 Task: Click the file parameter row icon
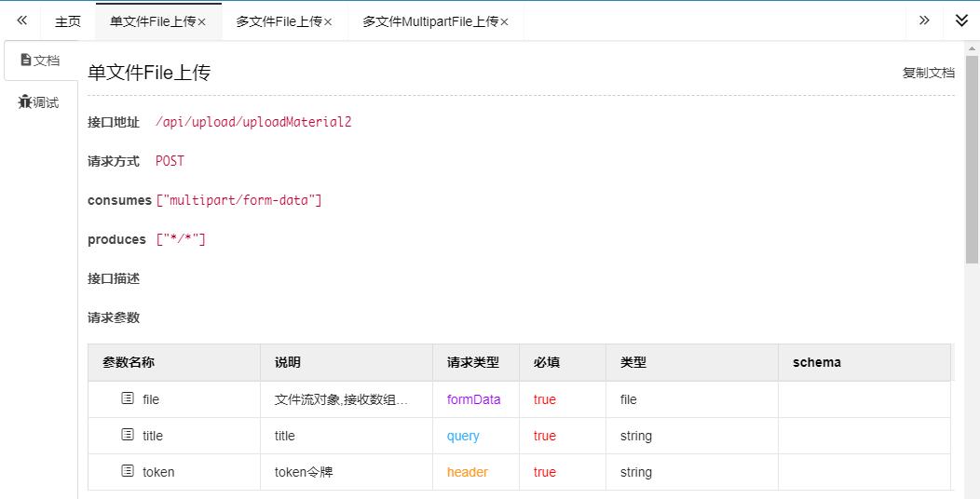point(128,398)
